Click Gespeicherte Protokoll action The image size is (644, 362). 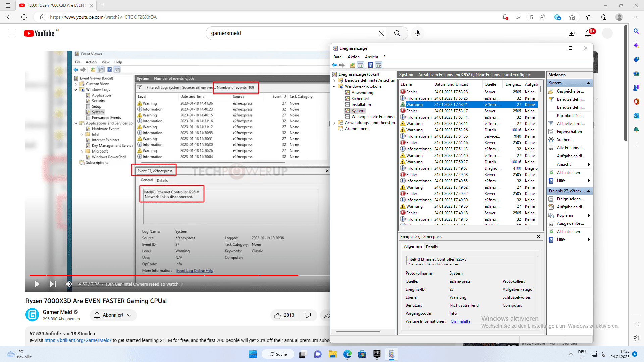point(570,91)
